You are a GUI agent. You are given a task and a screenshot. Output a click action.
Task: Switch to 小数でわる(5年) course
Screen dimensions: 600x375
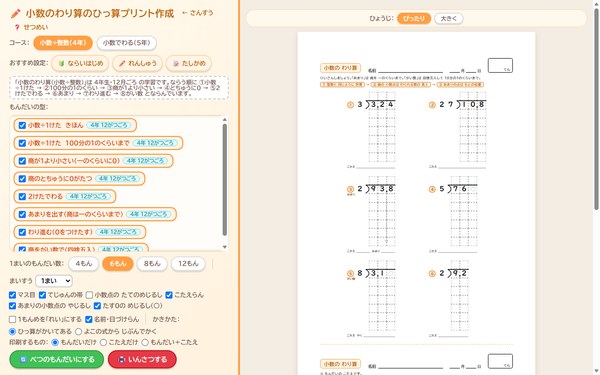(x=126, y=43)
